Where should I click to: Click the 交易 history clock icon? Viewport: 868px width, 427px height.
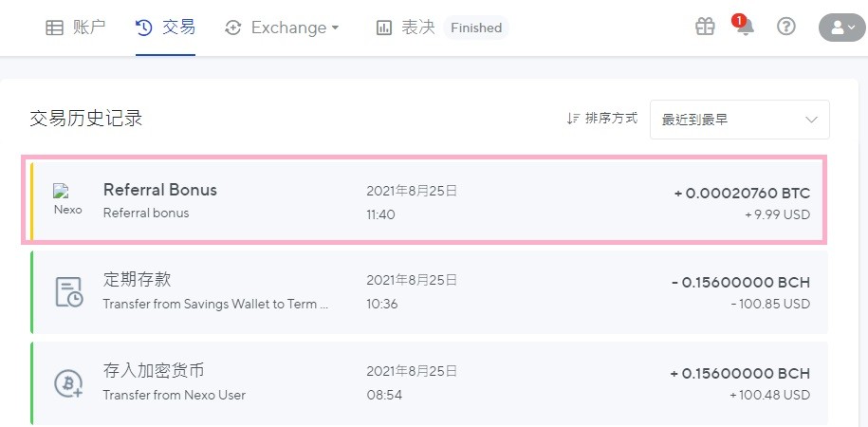(x=144, y=28)
